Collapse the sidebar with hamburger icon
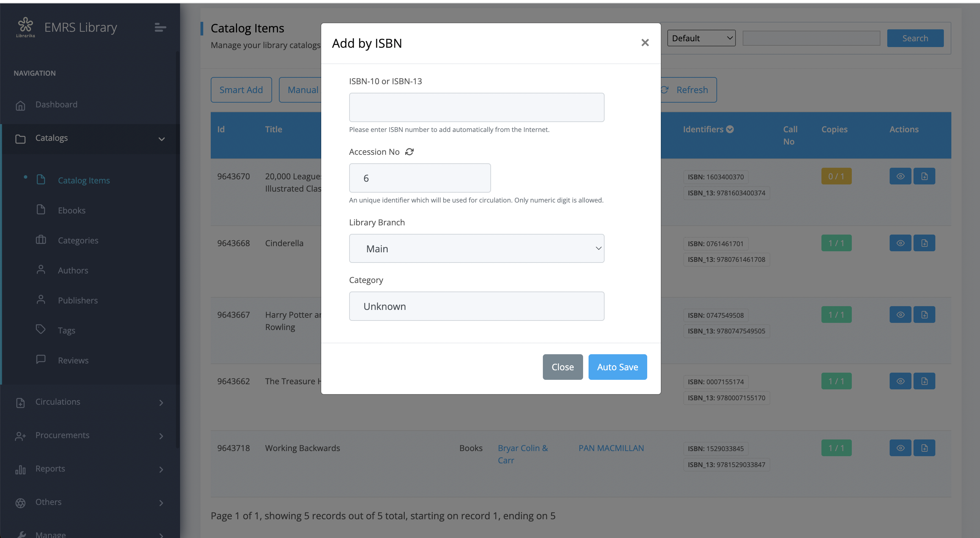Screen dimensions: 980x538 tap(160, 27)
